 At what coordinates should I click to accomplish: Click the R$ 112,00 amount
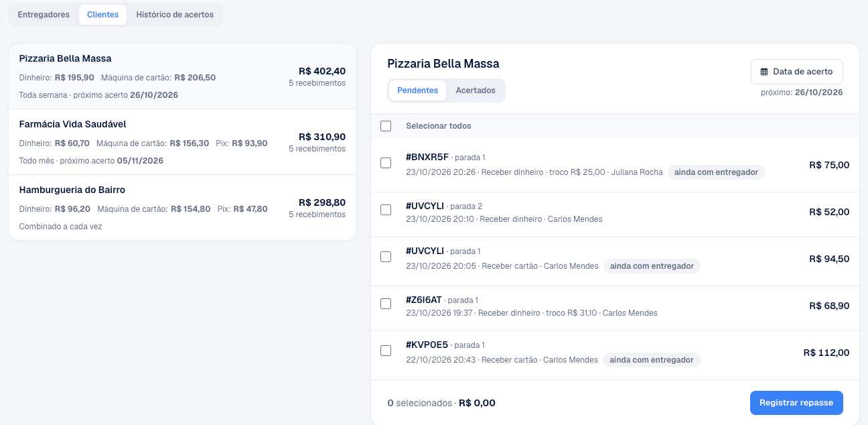826,353
